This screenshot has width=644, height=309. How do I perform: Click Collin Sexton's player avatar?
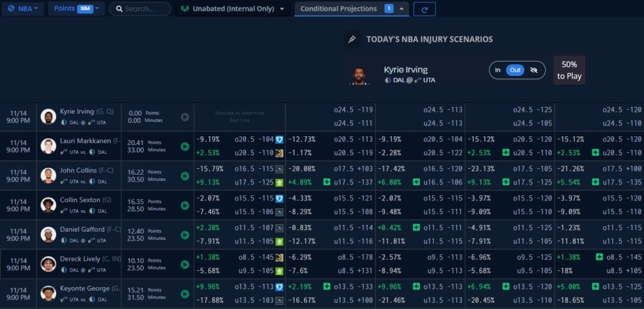pyautogui.click(x=48, y=205)
